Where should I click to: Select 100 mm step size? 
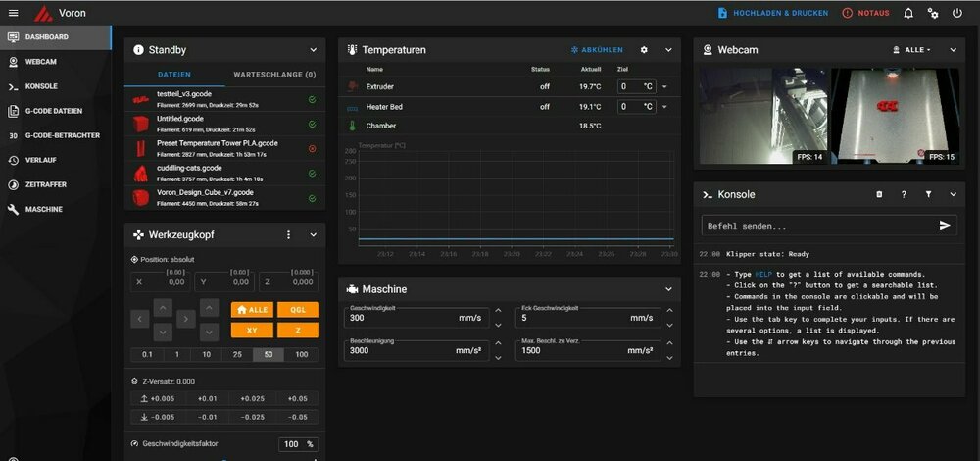[301, 355]
